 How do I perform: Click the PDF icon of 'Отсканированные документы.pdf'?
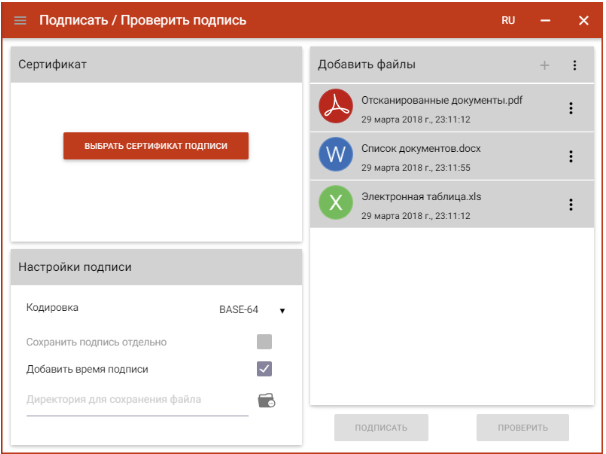(335, 106)
